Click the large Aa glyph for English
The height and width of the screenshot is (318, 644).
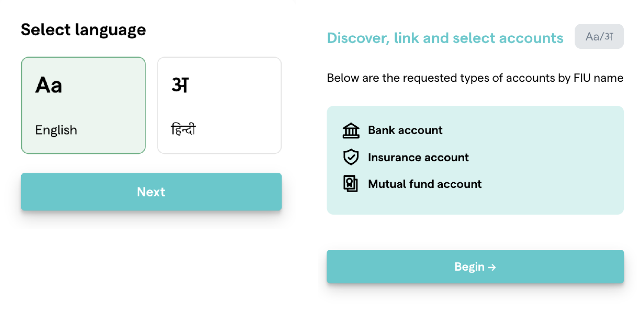[x=49, y=85]
